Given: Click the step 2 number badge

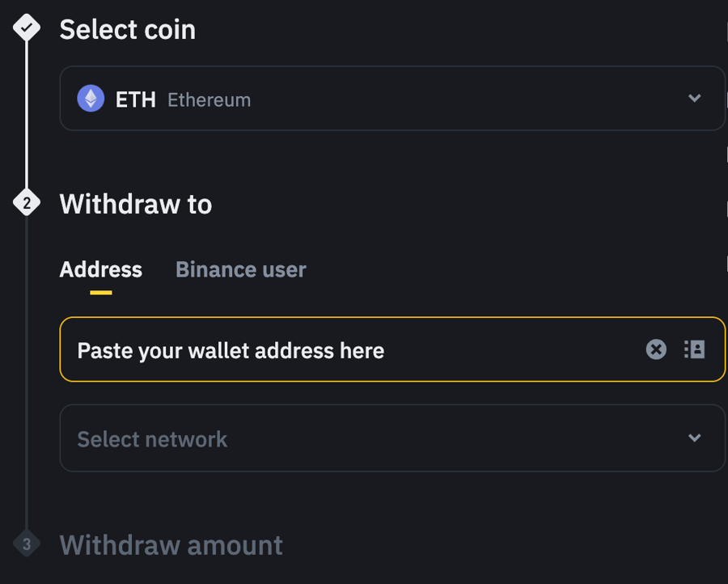Looking at the screenshot, I should coord(27,203).
